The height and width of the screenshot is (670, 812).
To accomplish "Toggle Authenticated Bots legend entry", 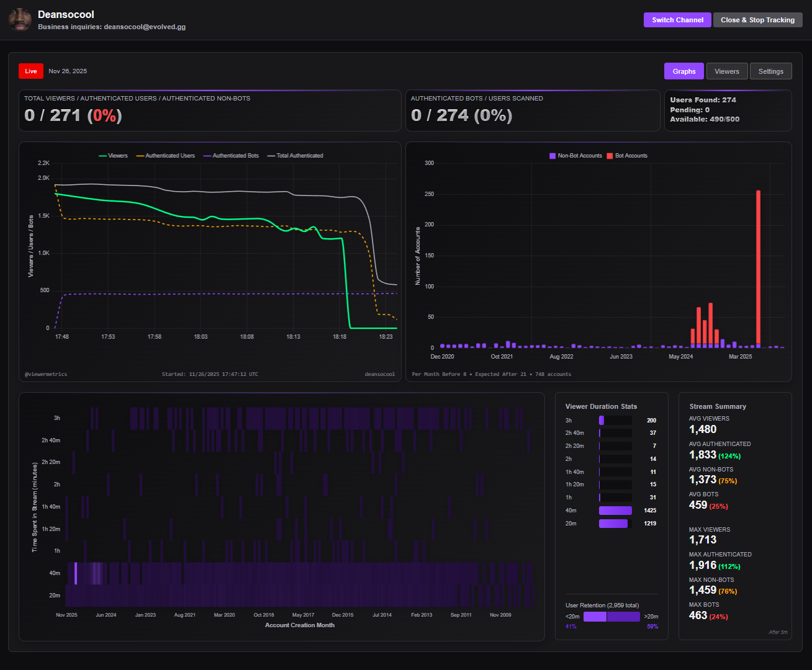I will (x=232, y=156).
